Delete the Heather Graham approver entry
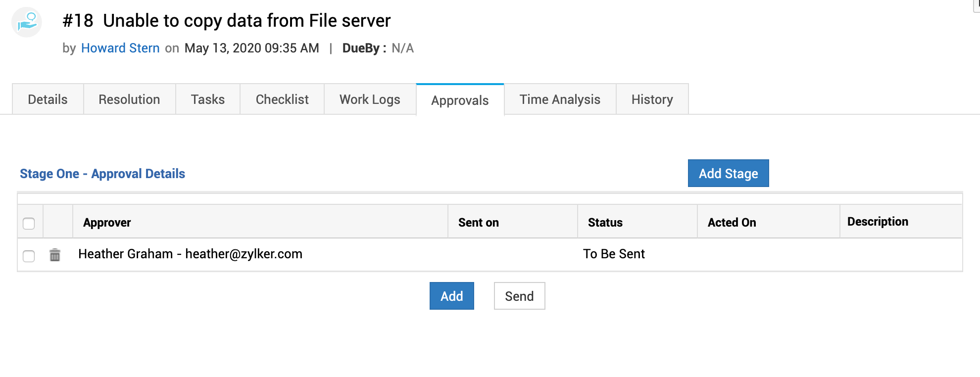Image resolution: width=980 pixels, height=377 pixels. point(55,255)
